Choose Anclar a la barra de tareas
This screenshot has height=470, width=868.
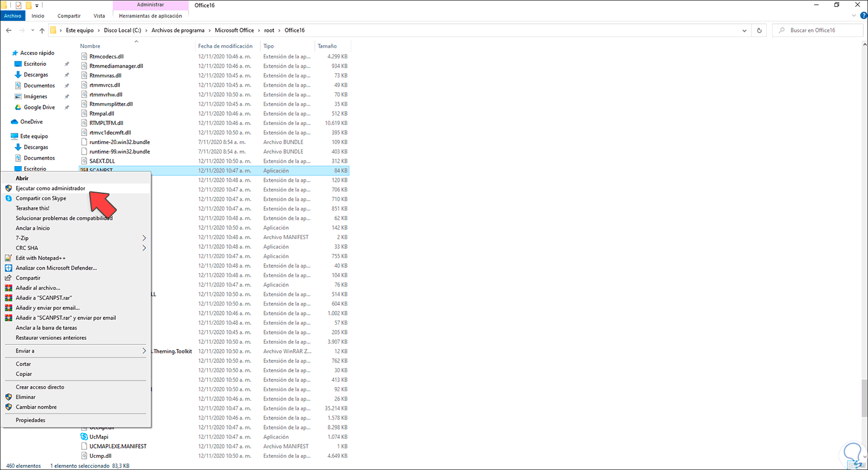(46, 328)
